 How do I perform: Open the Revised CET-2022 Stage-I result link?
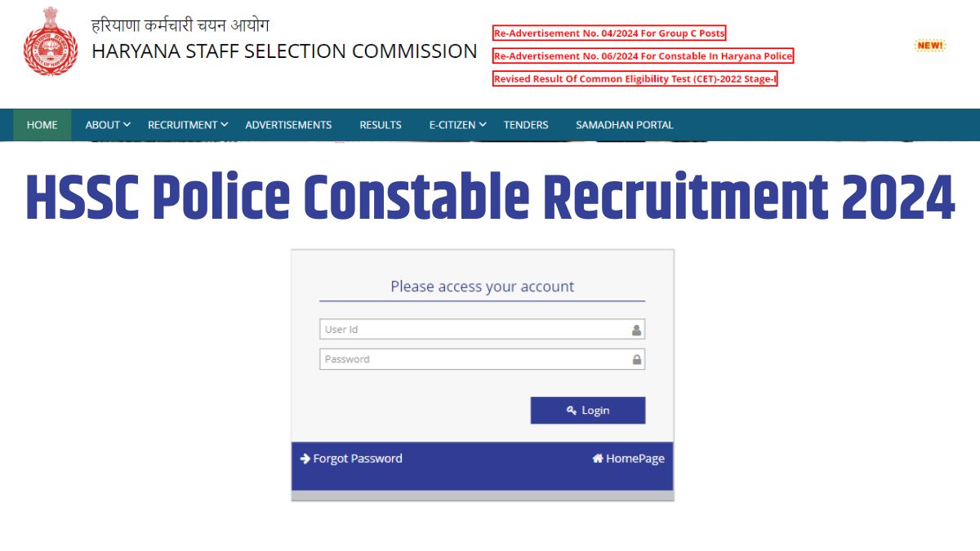coord(635,79)
